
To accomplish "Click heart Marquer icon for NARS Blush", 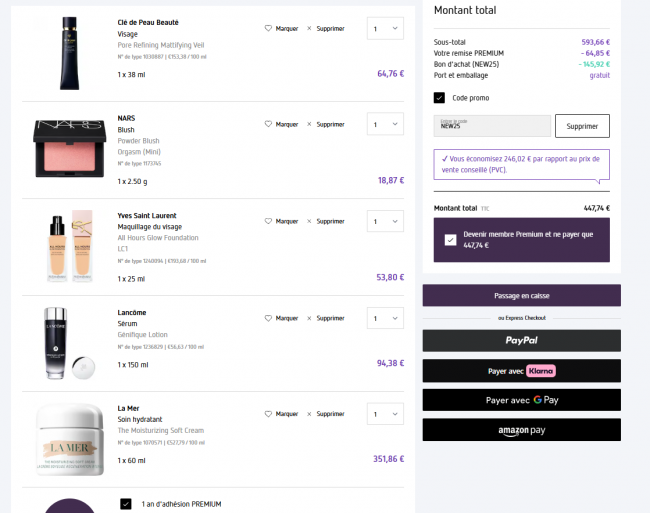I will tap(268, 124).
